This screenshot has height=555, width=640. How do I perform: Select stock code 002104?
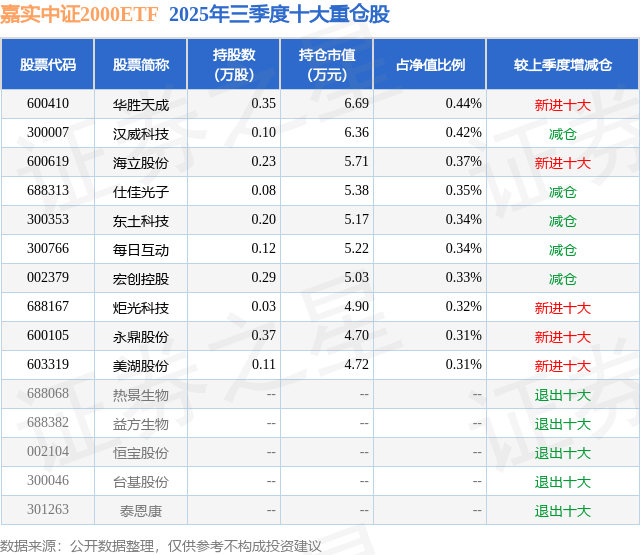click(48, 451)
